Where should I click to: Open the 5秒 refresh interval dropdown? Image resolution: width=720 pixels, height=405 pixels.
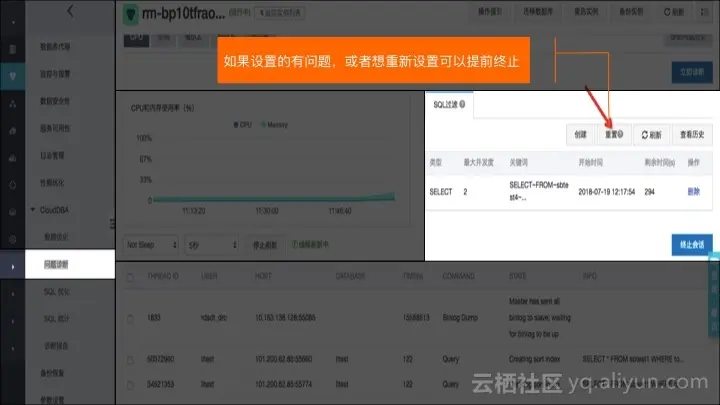(212, 245)
